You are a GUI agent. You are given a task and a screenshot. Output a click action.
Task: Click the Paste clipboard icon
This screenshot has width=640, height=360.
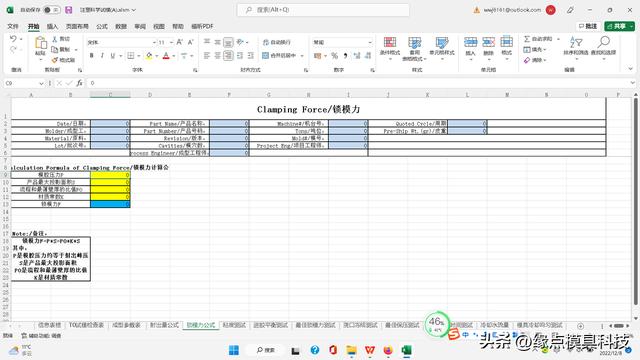40,43
